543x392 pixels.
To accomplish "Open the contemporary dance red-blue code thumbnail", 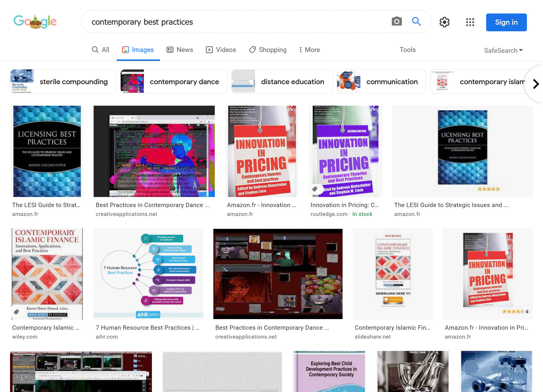I will 154,151.
